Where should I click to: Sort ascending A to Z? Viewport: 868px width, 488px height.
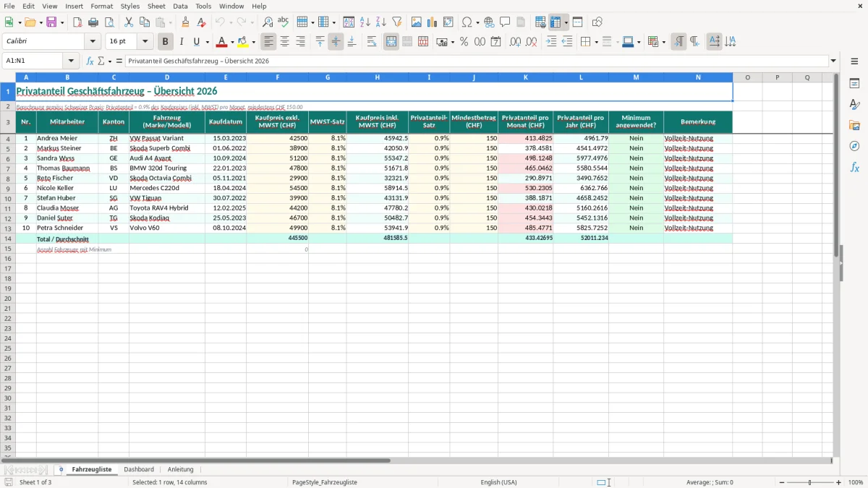[365, 22]
